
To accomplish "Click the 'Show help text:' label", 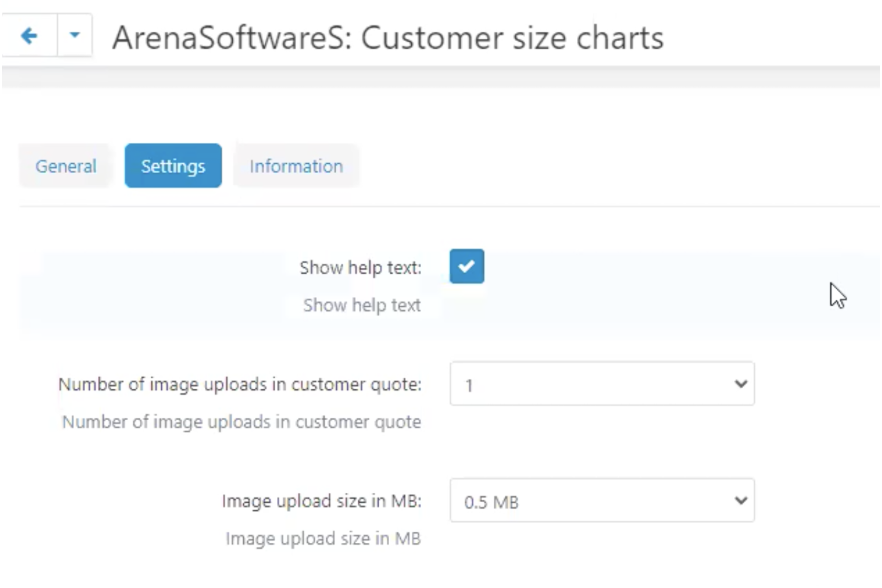I will click(360, 268).
